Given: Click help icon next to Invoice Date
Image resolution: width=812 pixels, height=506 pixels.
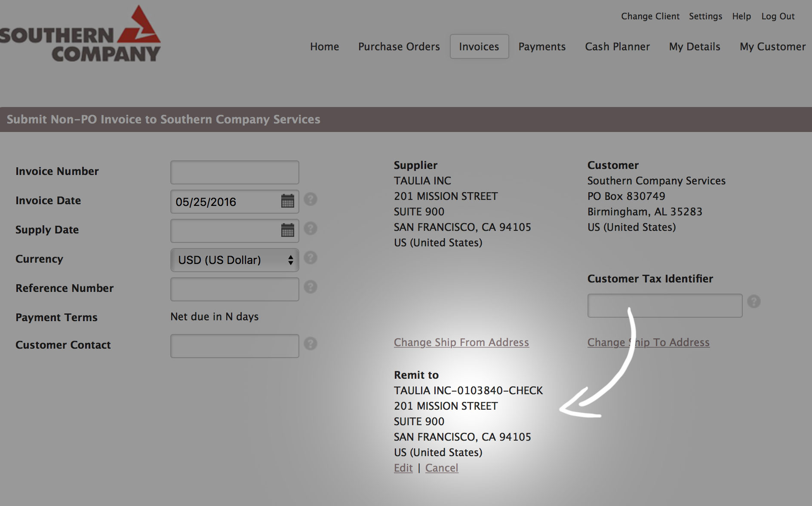Looking at the screenshot, I should click(x=311, y=199).
